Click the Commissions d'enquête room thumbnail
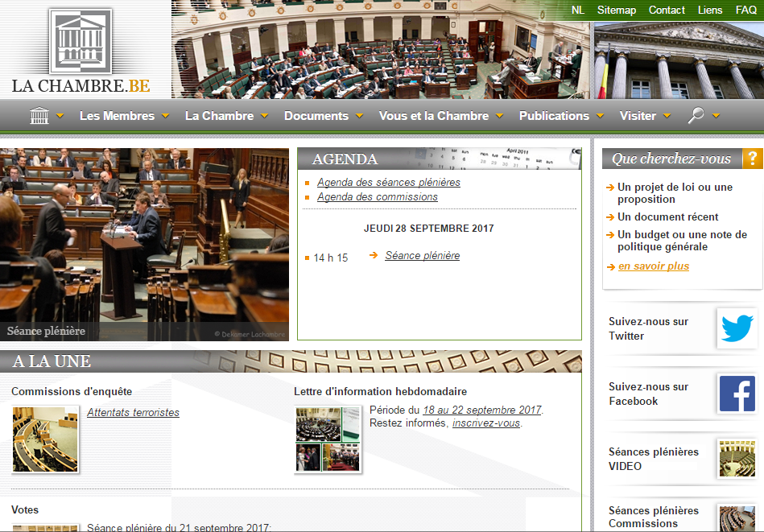This screenshot has height=532, width=764. click(45, 439)
